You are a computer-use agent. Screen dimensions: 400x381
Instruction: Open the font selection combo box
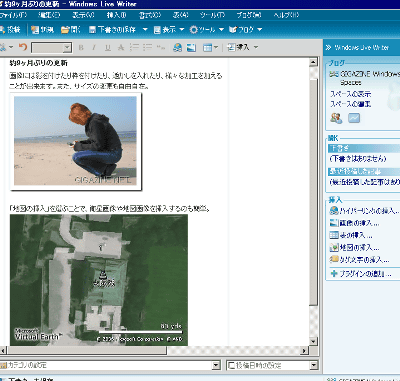click(x=51, y=48)
